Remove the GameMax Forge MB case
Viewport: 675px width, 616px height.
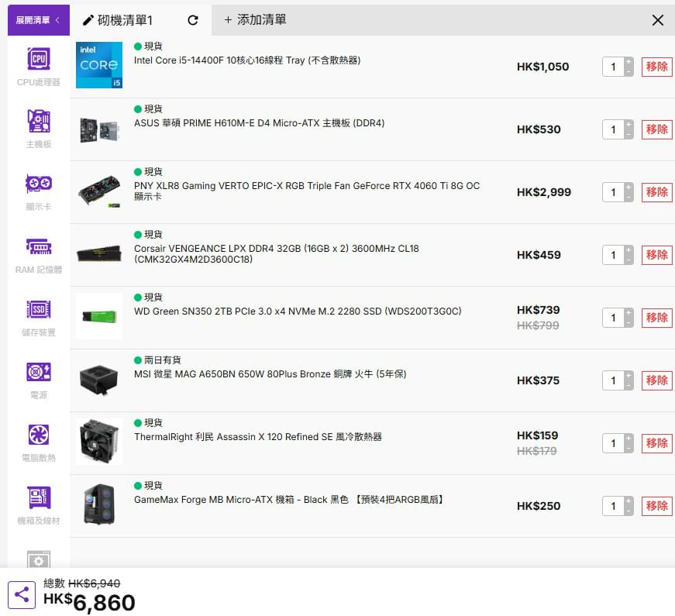point(656,506)
